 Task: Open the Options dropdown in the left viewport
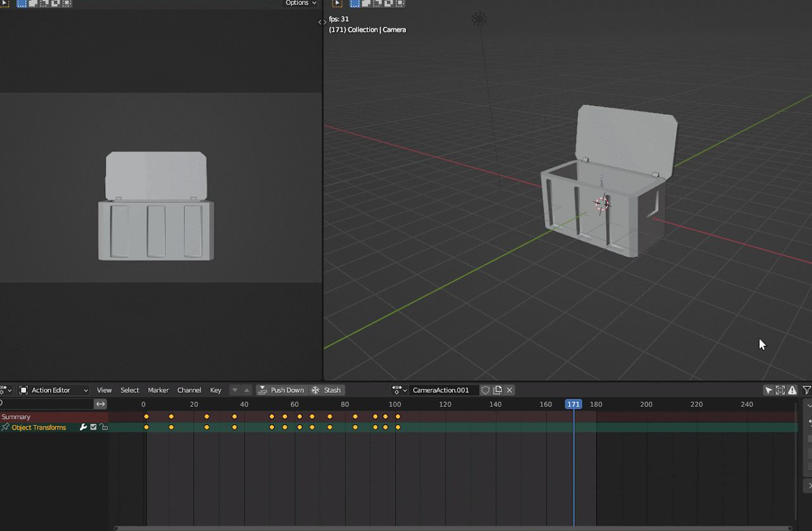point(300,3)
